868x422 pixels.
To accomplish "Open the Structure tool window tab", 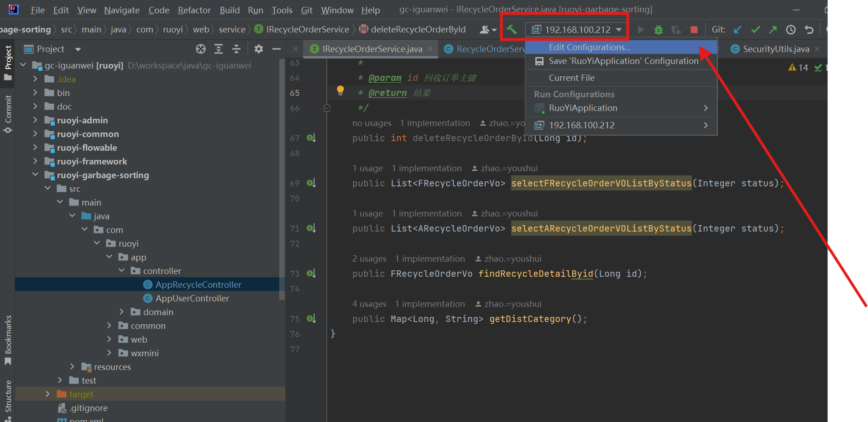I will coord(8,401).
